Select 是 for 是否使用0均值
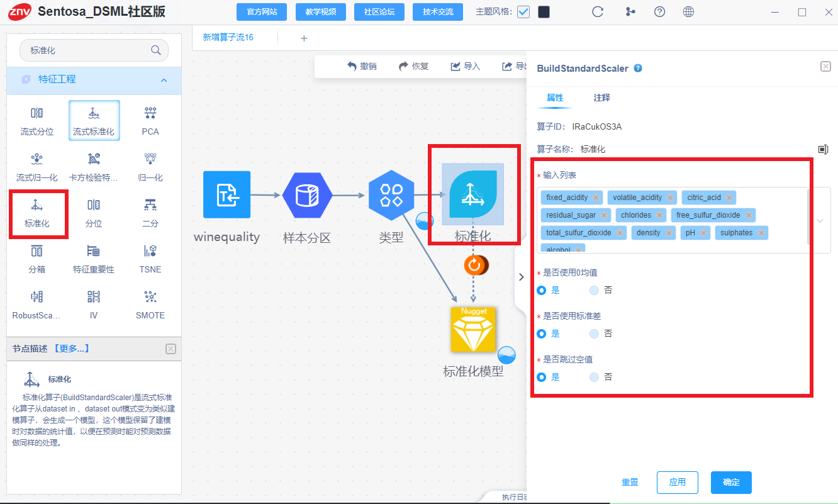Viewport: 838px width, 504px height. (541, 290)
